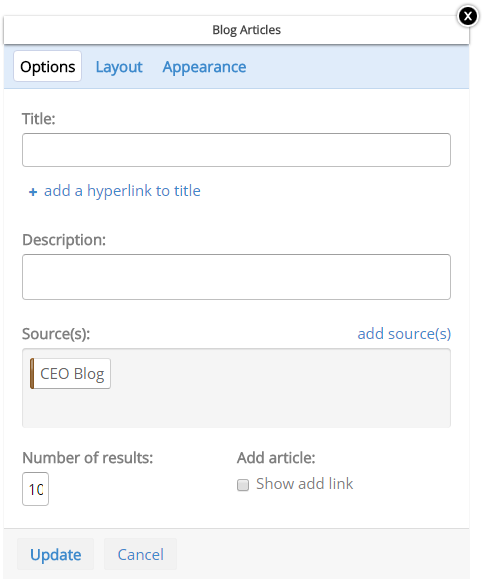Discard changes with the Cancel button

click(x=140, y=554)
